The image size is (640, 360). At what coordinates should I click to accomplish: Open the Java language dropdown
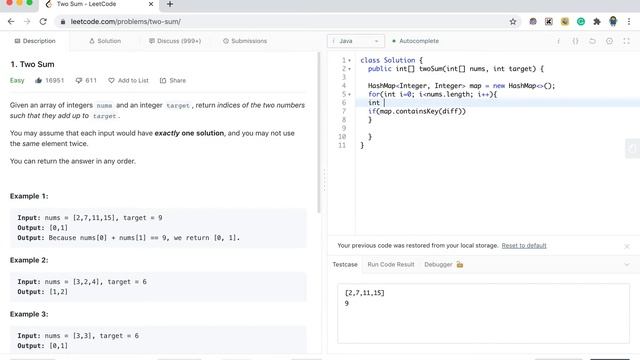[x=356, y=41]
